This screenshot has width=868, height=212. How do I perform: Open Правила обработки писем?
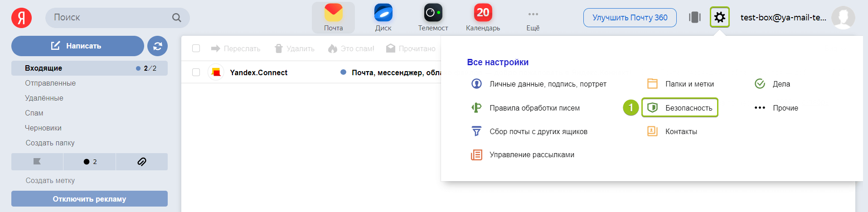[526, 108]
